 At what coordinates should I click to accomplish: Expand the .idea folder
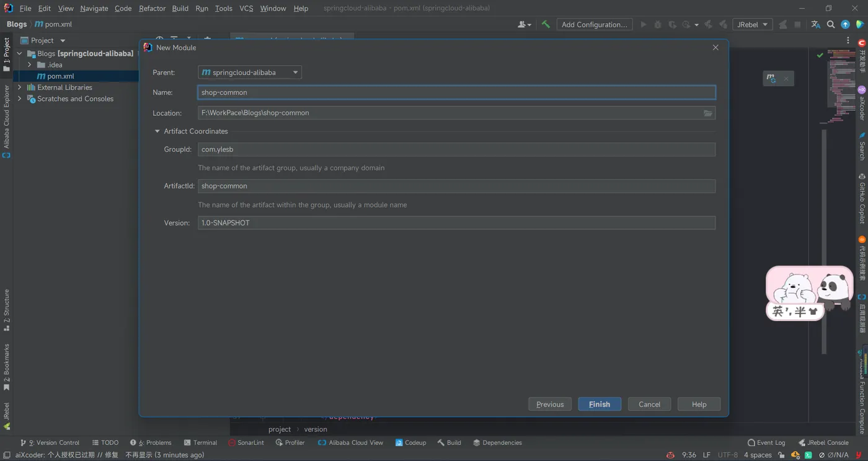pos(29,64)
